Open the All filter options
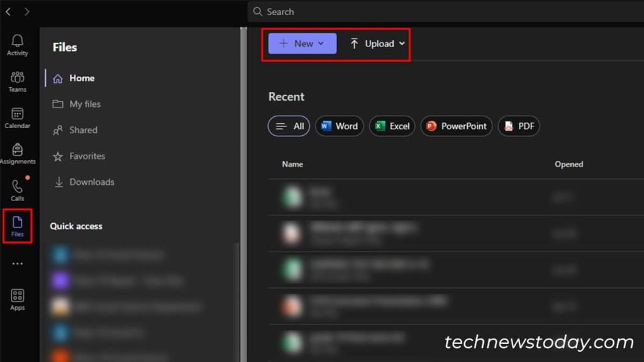 (289, 126)
